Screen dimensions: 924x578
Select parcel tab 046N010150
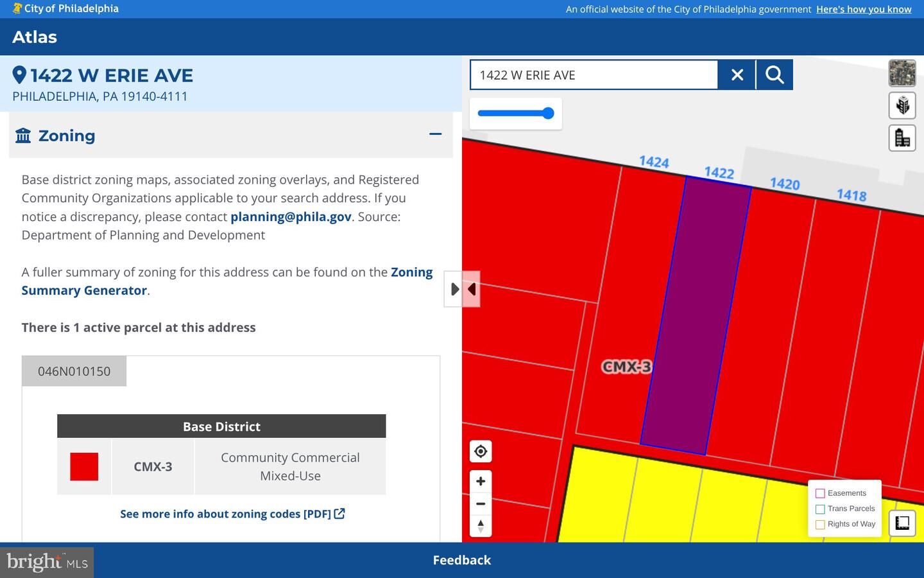pyautogui.click(x=74, y=371)
